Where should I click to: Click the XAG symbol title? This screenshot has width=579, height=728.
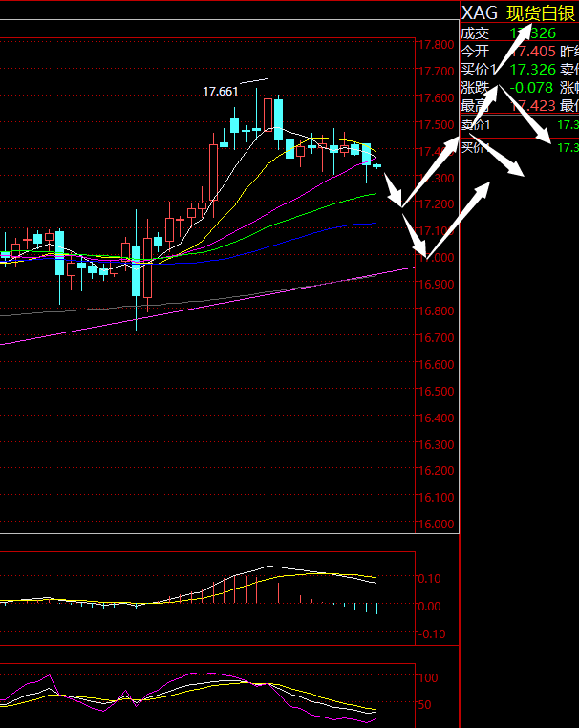click(x=480, y=13)
